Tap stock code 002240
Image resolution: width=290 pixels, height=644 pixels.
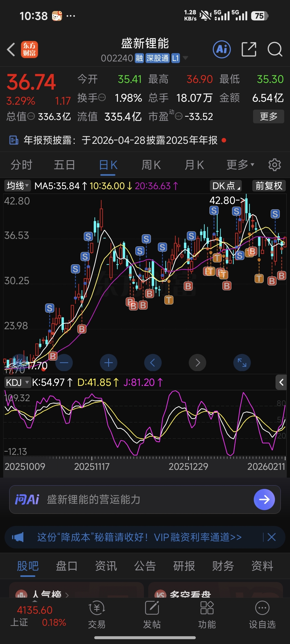tap(117, 58)
